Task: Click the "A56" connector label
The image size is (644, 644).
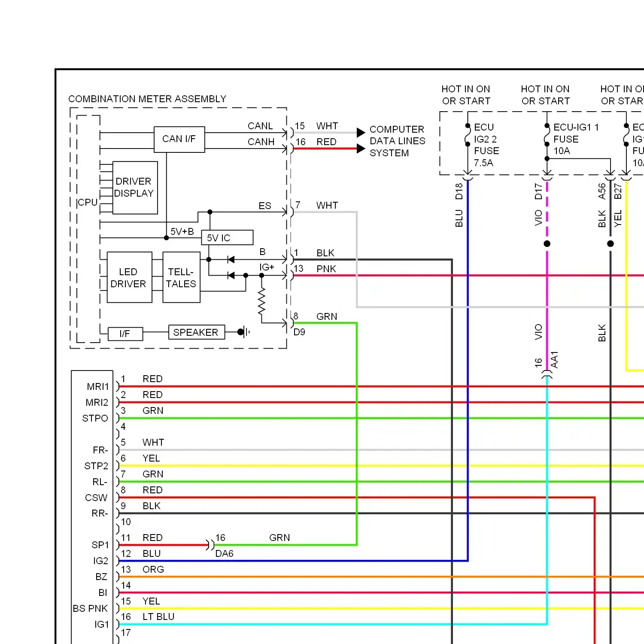Action: (602, 191)
